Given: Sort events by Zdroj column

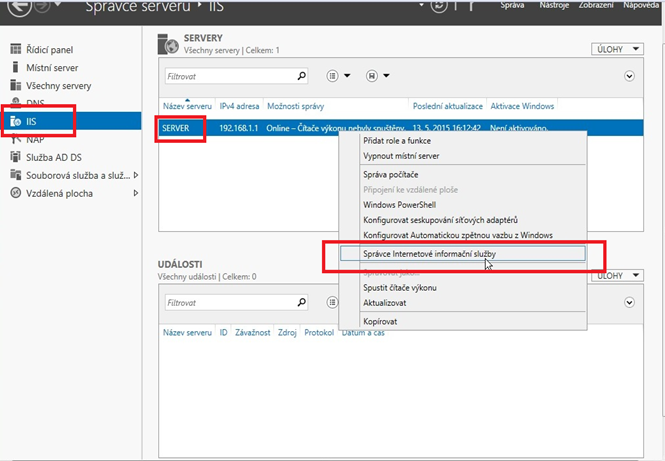Looking at the screenshot, I should [x=287, y=332].
